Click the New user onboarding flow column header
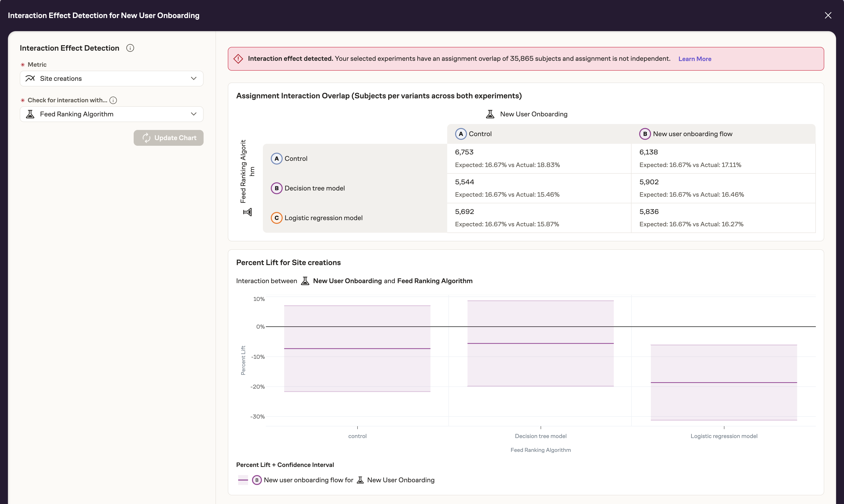 pos(692,134)
